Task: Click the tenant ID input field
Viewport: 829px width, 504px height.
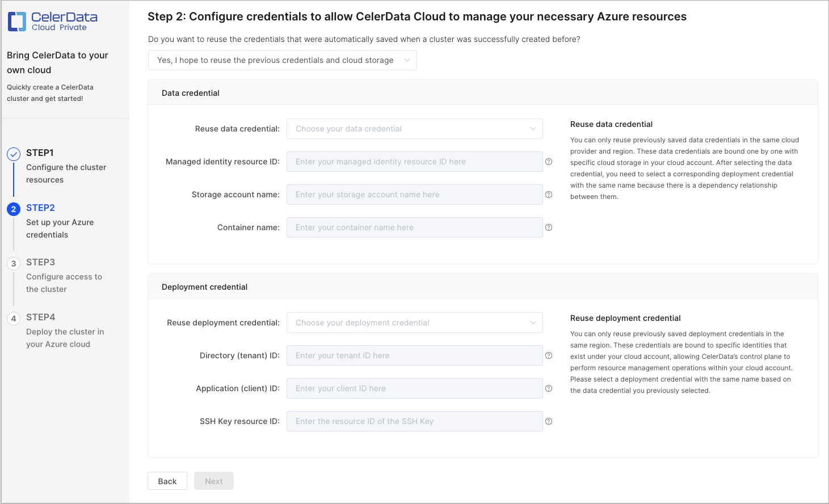Action: [x=414, y=355]
